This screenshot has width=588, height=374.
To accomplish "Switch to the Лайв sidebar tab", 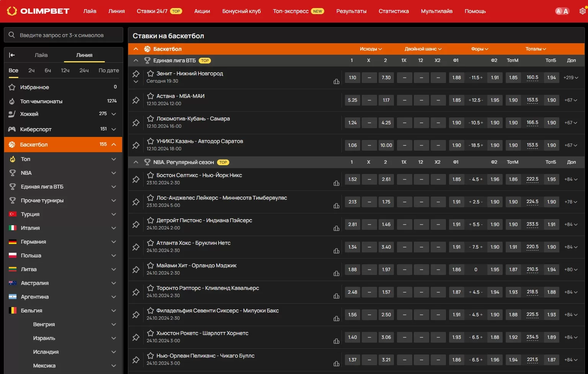I will point(41,55).
